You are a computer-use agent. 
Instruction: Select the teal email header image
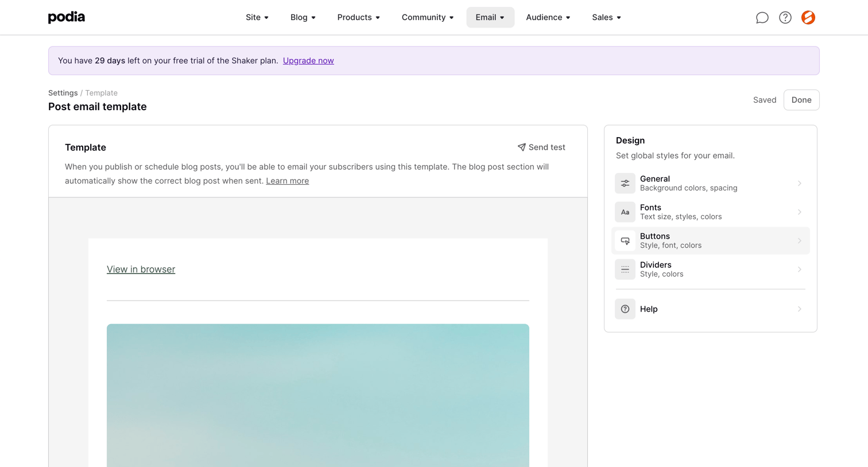(318, 395)
